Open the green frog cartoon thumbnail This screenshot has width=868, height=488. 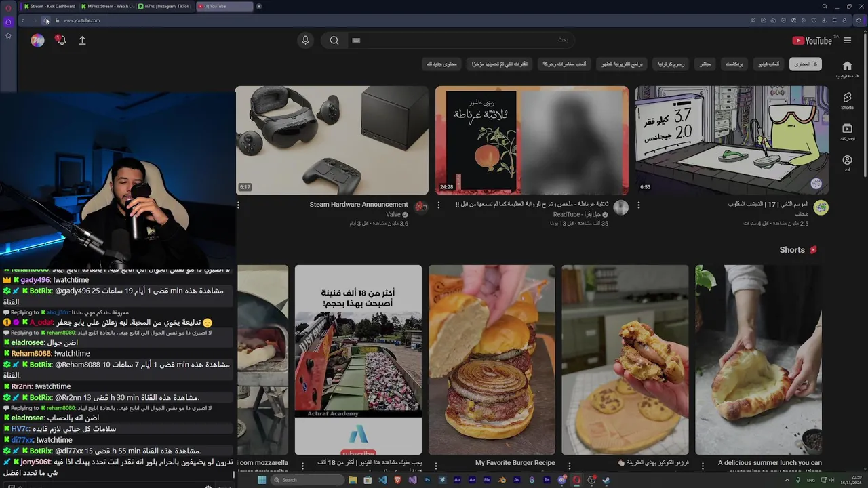(x=732, y=140)
